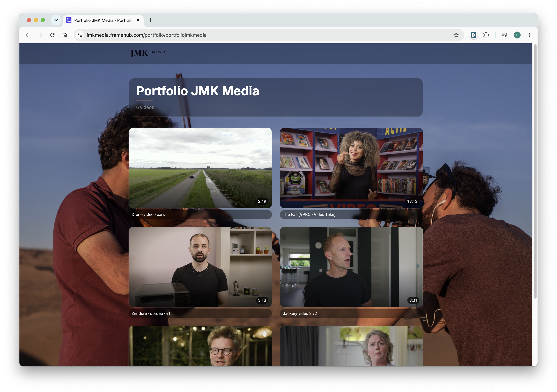The width and height of the screenshot is (557, 392).
Task: Click the 3:01 duration badge
Action: coord(413,300)
